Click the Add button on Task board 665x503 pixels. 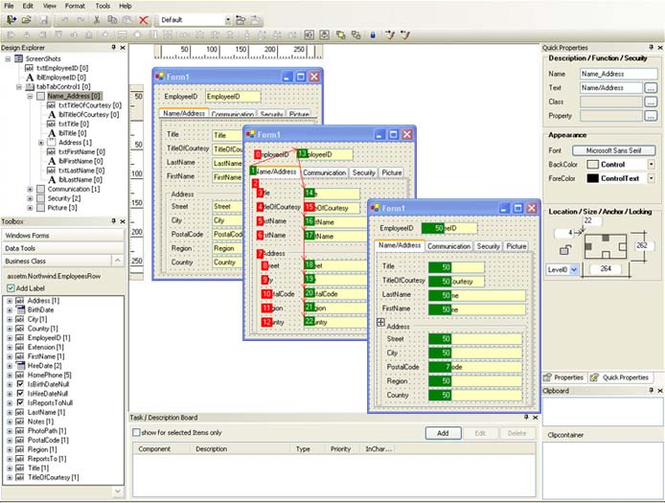[x=443, y=433]
